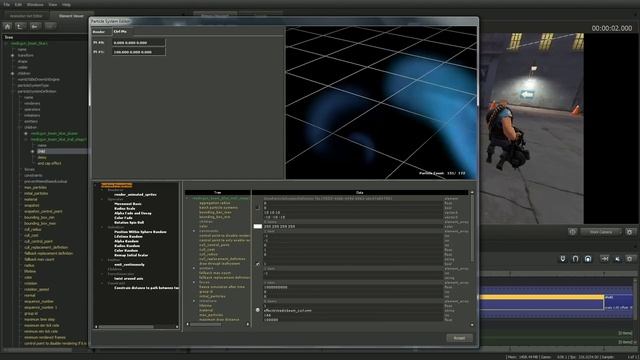This screenshot has width=640, height=360.
Task: Select Lifetime Random initializer
Action: pyautogui.click(x=128, y=236)
